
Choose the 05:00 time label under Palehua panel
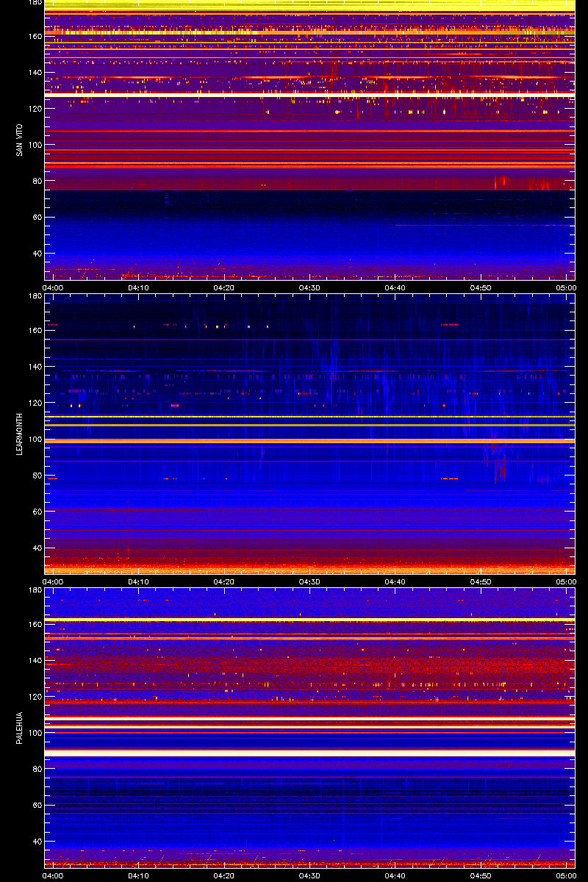(566, 875)
